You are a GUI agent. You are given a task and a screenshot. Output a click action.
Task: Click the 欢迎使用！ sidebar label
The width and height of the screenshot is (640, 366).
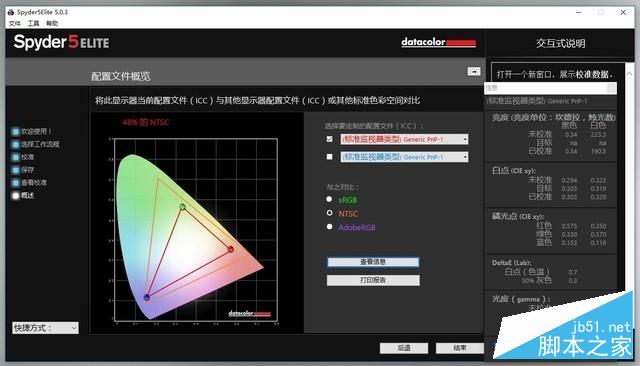36,131
